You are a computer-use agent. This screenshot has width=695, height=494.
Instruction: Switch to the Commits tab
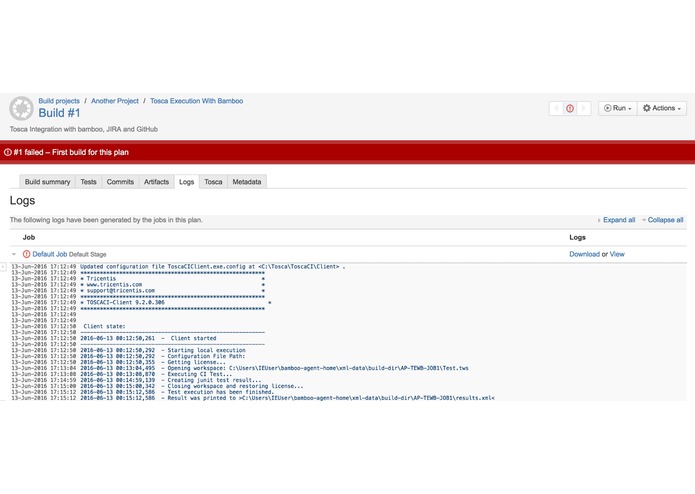(x=120, y=182)
